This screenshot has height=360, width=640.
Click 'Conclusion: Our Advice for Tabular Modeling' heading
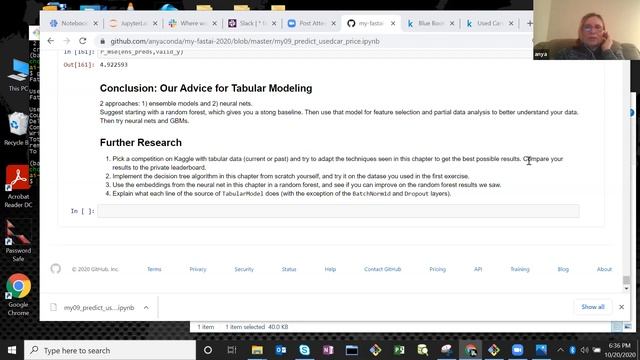coord(206,88)
